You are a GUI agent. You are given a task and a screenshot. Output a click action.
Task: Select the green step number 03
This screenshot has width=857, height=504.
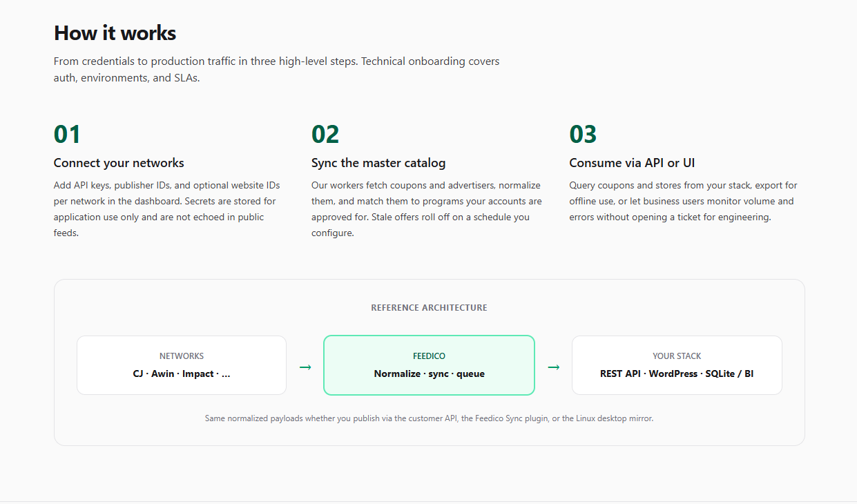pos(583,135)
